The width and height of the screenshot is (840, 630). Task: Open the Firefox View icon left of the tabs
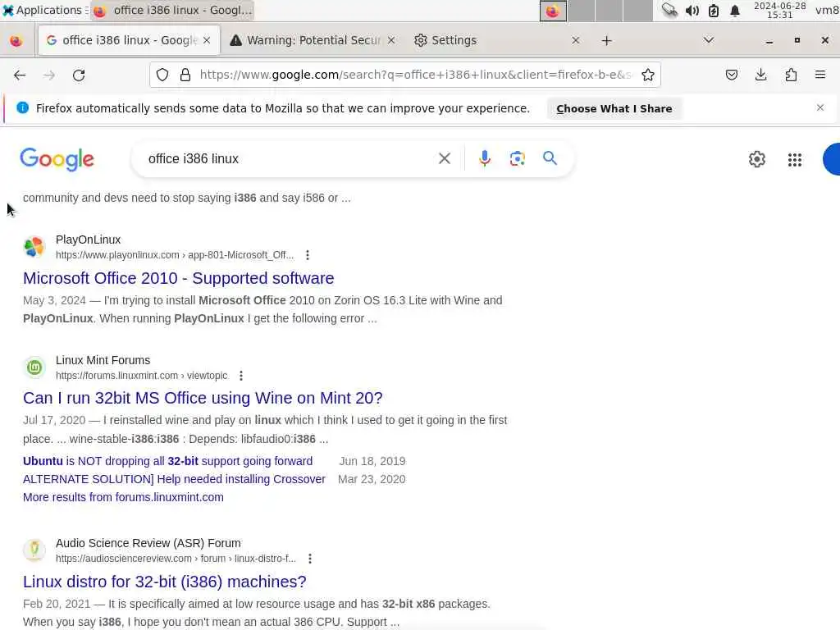pos(16,41)
